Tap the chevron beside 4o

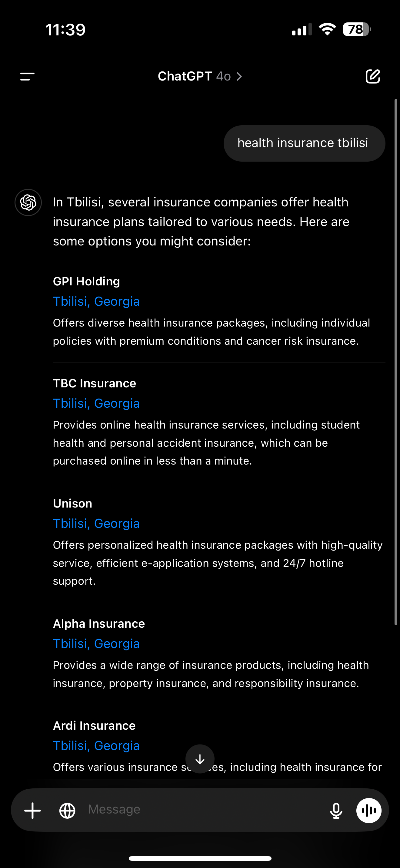239,77
